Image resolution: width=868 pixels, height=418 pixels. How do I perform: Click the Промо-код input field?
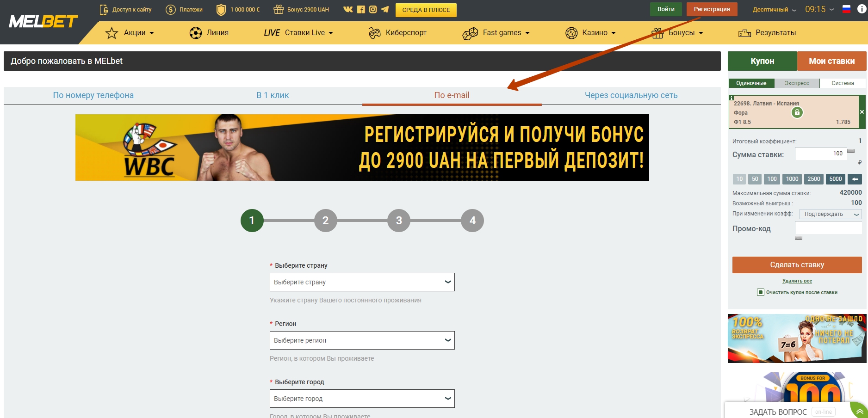[828, 227]
